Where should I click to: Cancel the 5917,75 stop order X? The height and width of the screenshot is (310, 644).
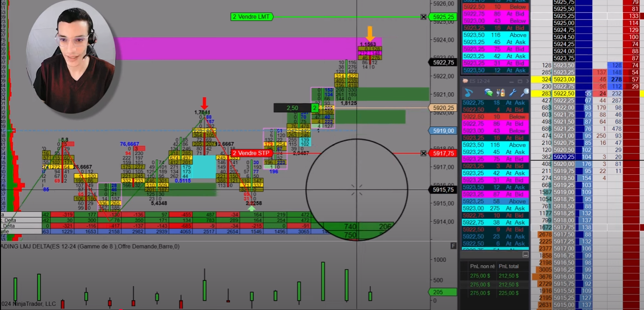[x=424, y=153]
